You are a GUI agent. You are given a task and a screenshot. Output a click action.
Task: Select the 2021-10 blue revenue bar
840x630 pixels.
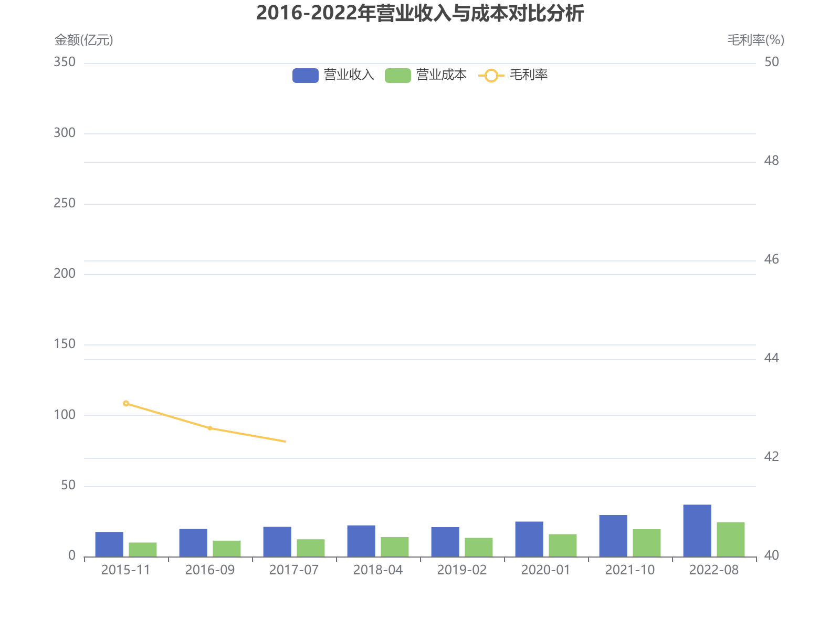point(613,536)
